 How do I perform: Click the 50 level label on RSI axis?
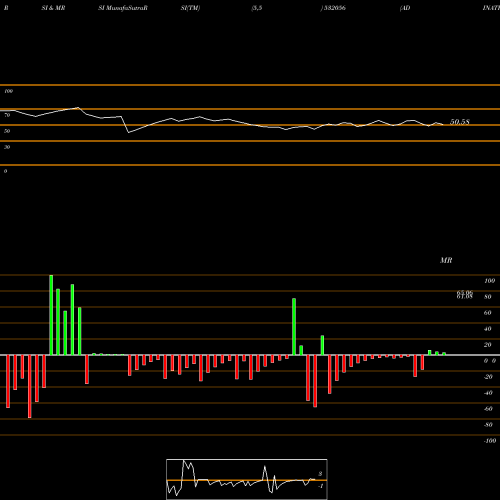point(7,131)
